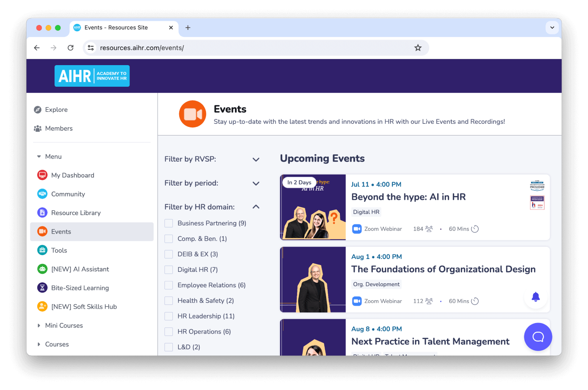This screenshot has height=390, width=588.
Task: Open Beyond the hype: AI in HR event
Action: tap(408, 197)
